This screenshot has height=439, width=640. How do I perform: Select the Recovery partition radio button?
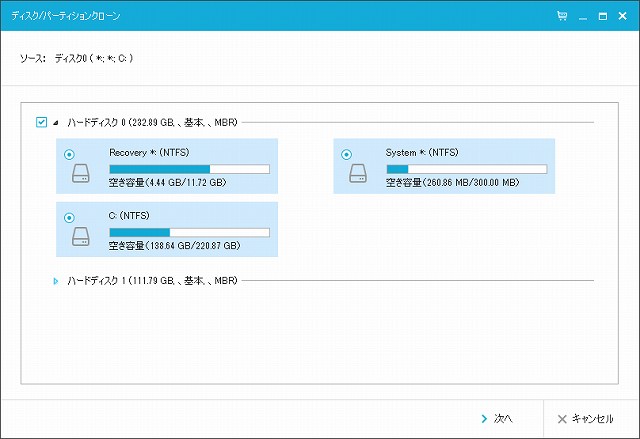pos(69,154)
